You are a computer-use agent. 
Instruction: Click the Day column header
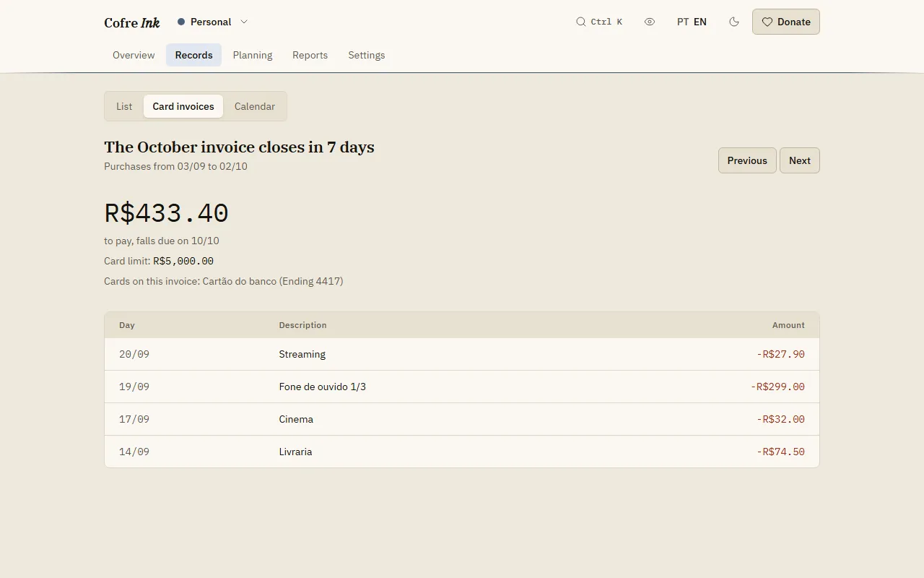pyautogui.click(x=127, y=325)
